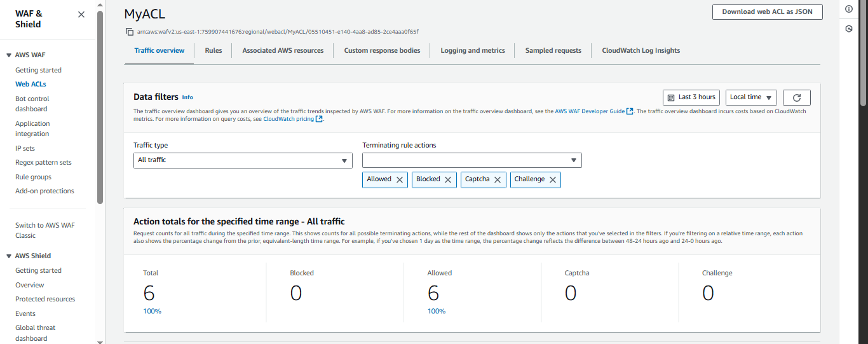Image resolution: width=868 pixels, height=344 pixels.
Task: Remove the Challenge filter tag
Action: (553, 180)
